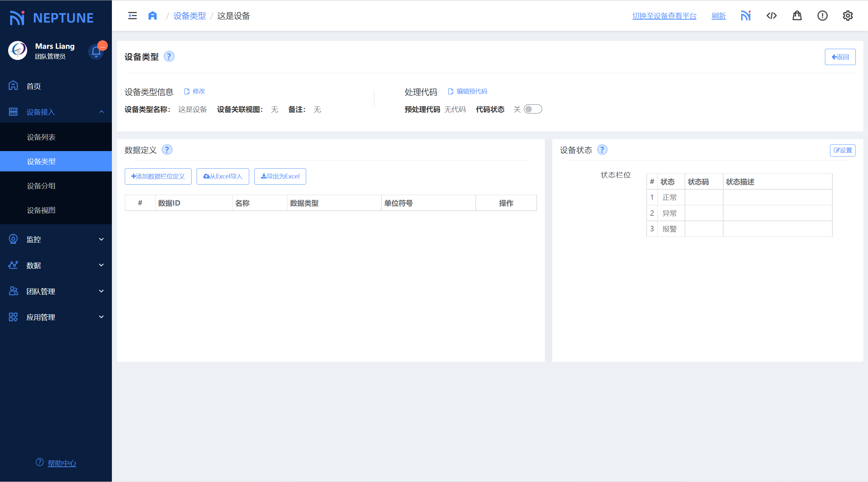The height and width of the screenshot is (482, 868).
Task: Click the Mars Liang user avatar
Action: point(18,51)
